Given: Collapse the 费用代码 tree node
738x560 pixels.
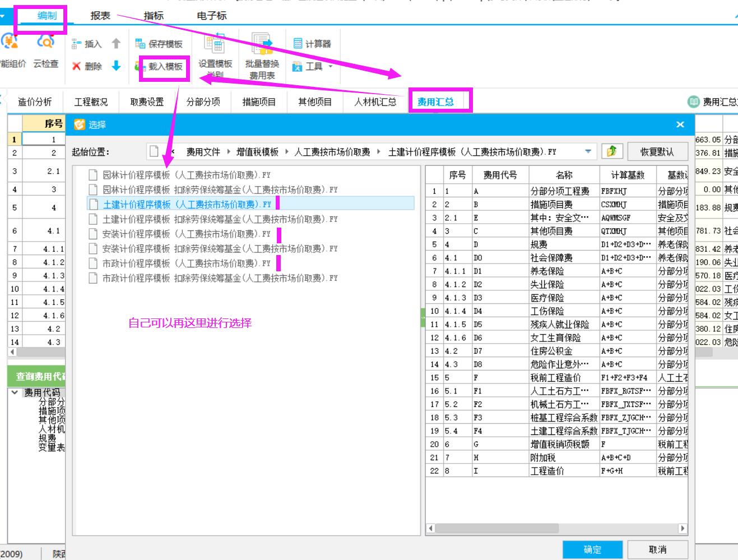Looking at the screenshot, I should pyautogui.click(x=15, y=392).
